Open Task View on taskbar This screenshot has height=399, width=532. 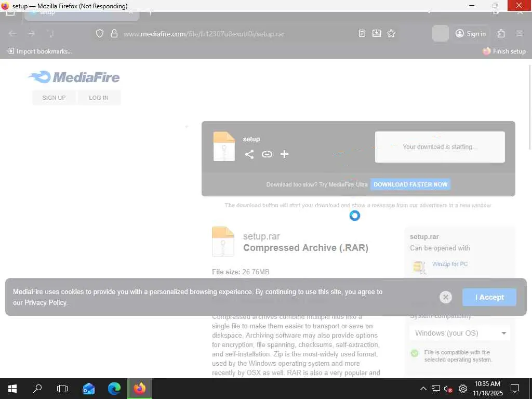click(x=62, y=389)
